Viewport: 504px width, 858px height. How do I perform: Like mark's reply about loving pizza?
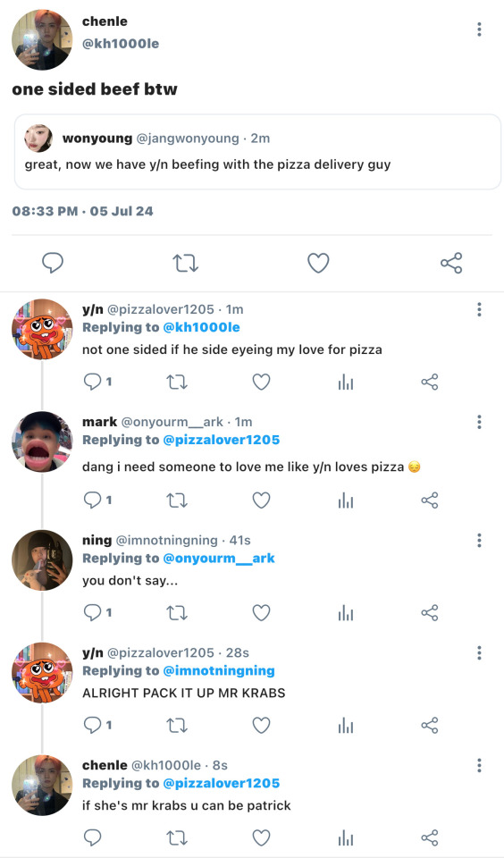261,500
